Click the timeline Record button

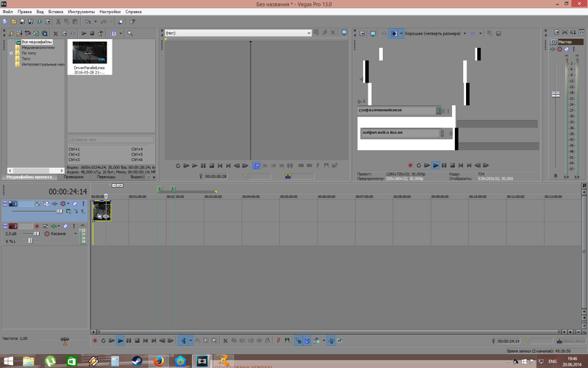[x=95, y=341]
